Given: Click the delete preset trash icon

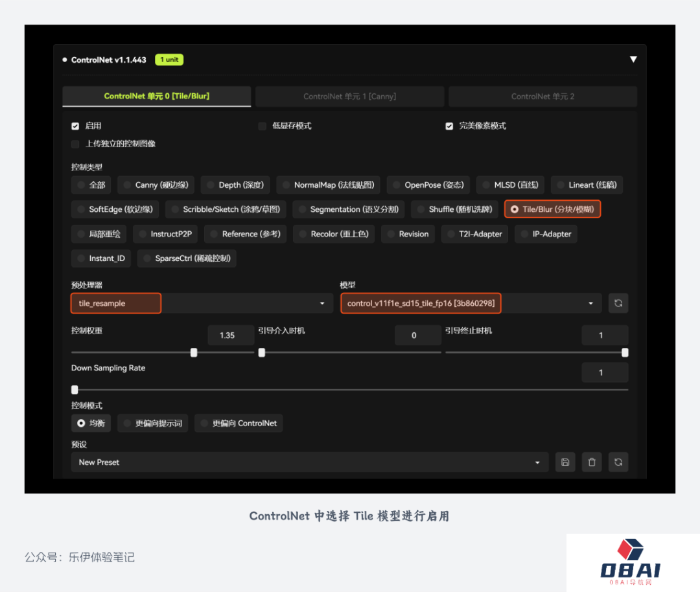Looking at the screenshot, I should coord(592,462).
